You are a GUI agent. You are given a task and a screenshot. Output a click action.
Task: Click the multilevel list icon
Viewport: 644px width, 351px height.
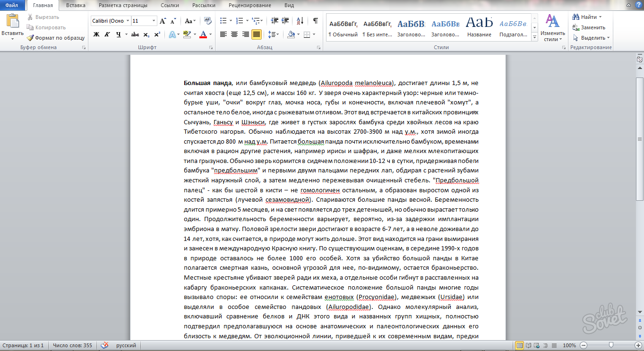coord(255,21)
